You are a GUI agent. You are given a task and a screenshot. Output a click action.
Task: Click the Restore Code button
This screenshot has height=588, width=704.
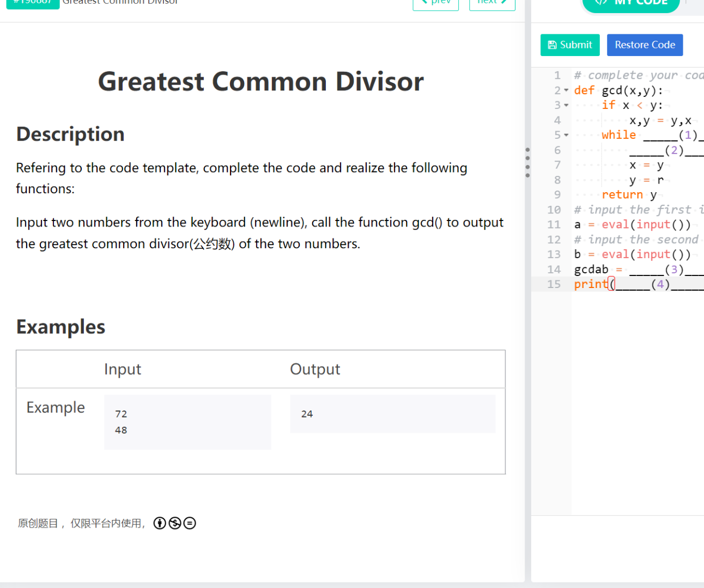coord(645,45)
